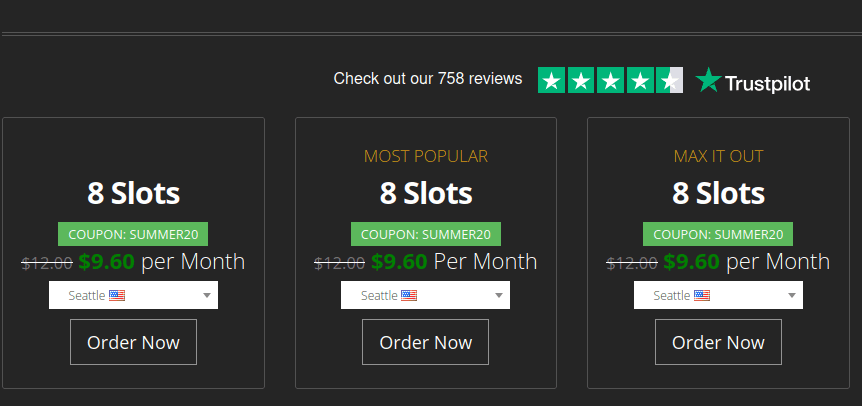Viewport: 862px width, 406px height.
Task: Click the first green Trustpilot rating star
Action: pos(551,80)
